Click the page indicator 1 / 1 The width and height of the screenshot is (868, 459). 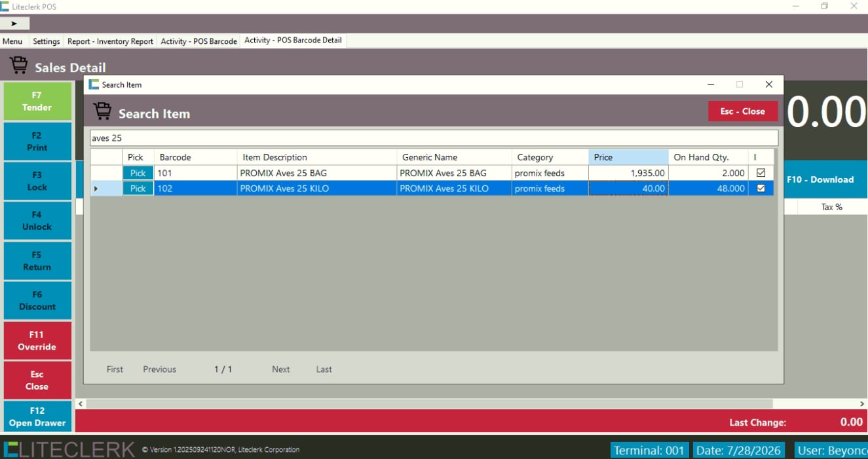click(223, 369)
